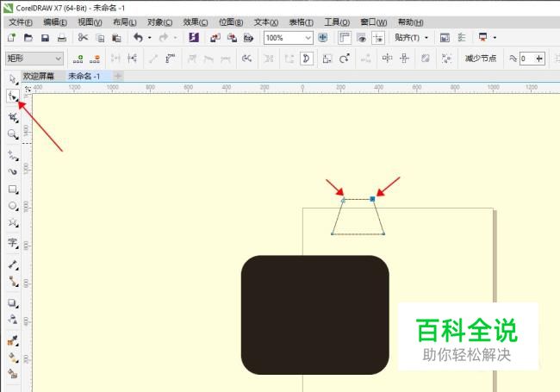Open the 文件(F) menu
Viewport: 560px width, 392px height.
click(x=21, y=22)
